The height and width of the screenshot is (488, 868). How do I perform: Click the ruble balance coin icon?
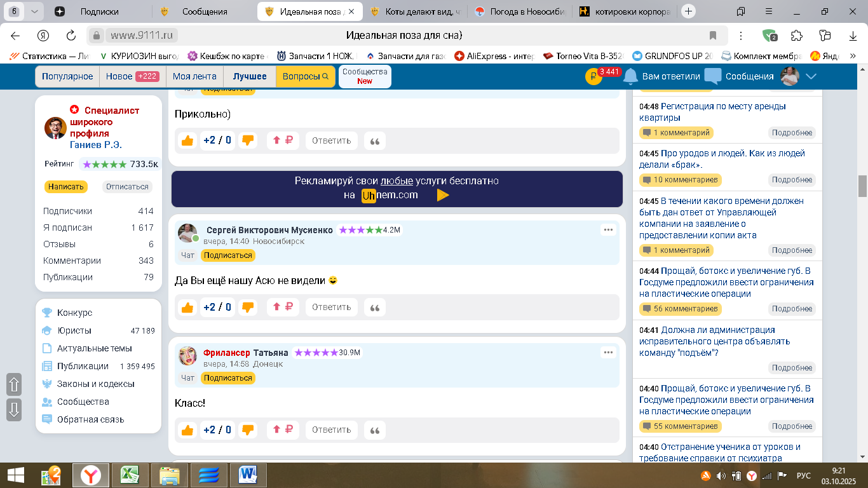(592, 77)
